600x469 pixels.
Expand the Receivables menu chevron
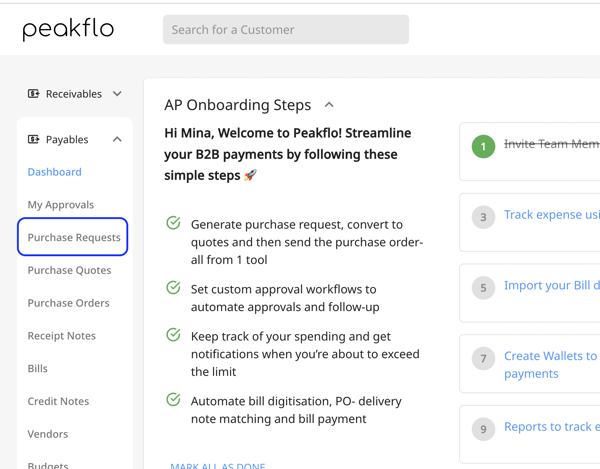tap(117, 94)
